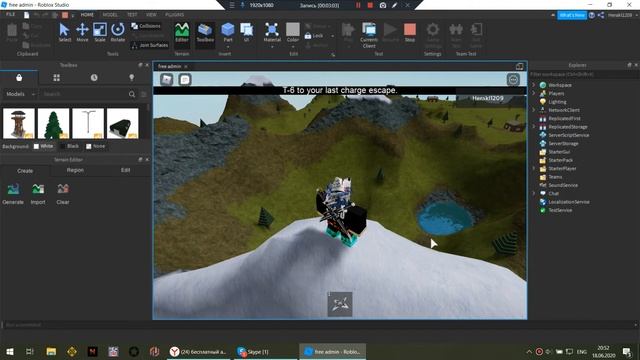Click the Game Settings gear icon
640x360 pixels.
click(x=433, y=30)
